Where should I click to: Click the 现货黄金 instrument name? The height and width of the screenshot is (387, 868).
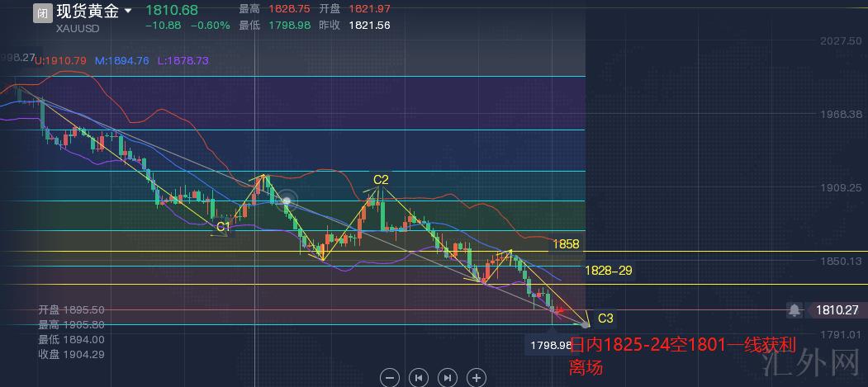click(x=87, y=12)
